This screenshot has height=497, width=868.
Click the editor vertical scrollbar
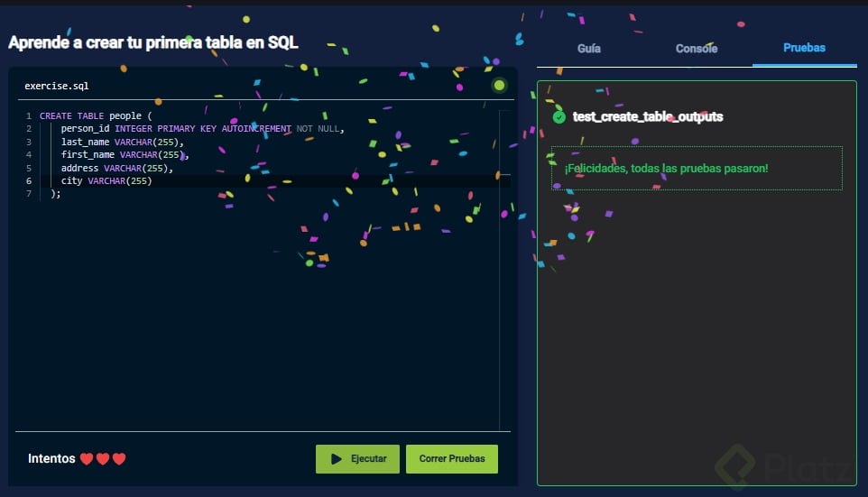pyautogui.click(x=504, y=270)
